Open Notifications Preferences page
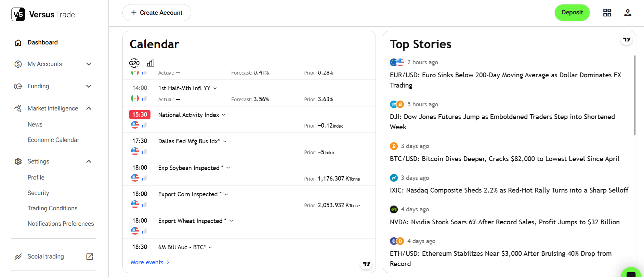Image resolution: width=644 pixels, height=277 pixels. tap(61, 224)
